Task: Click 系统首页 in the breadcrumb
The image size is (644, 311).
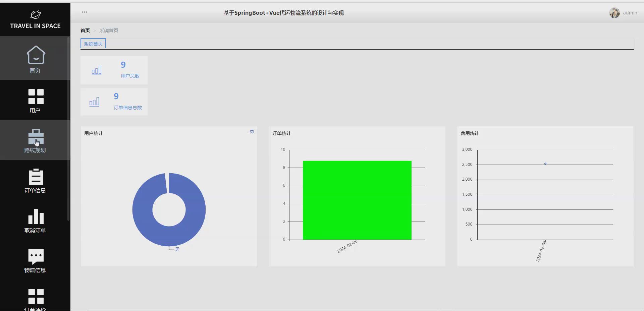Action: coord(109,30)
